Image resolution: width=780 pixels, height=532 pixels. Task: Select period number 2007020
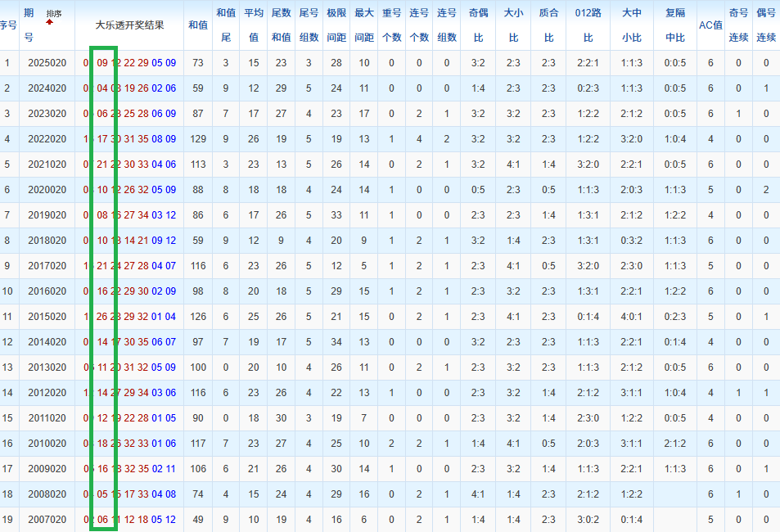[47, 520]
